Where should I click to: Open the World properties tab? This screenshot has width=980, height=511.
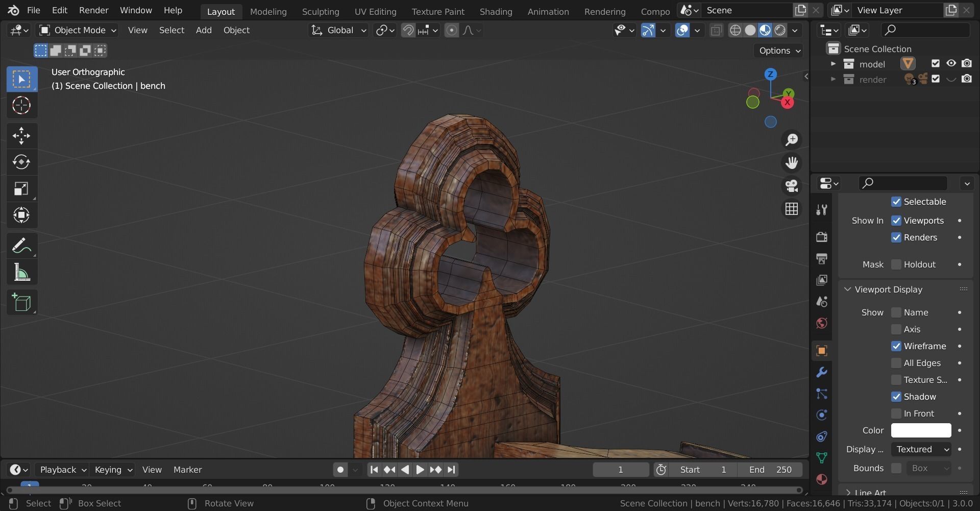pos(821,323)
